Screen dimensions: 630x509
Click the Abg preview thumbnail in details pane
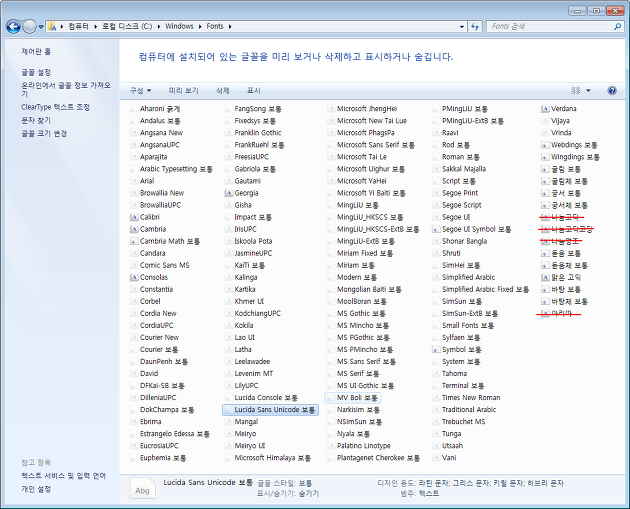[x=142, y=489]
